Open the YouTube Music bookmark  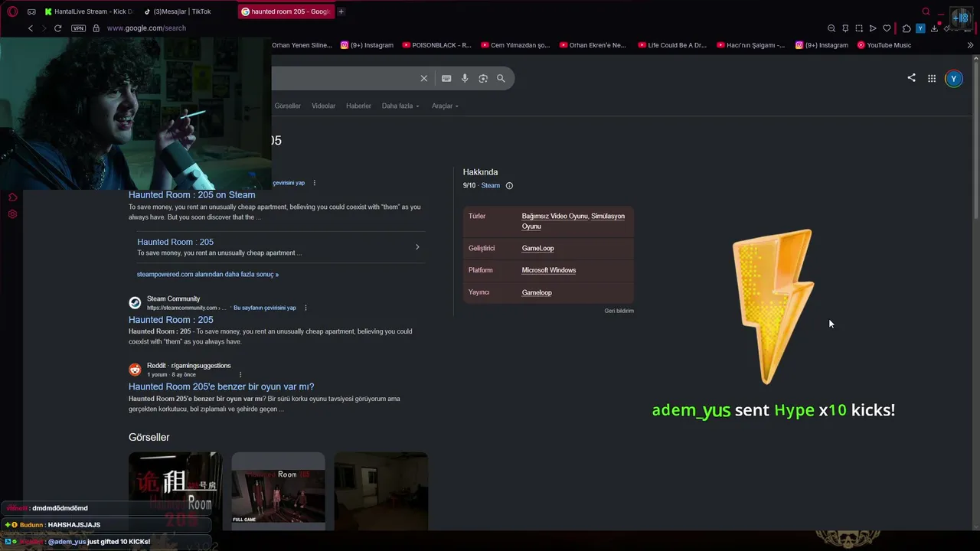pyautogui.click(x=884, y=45)
